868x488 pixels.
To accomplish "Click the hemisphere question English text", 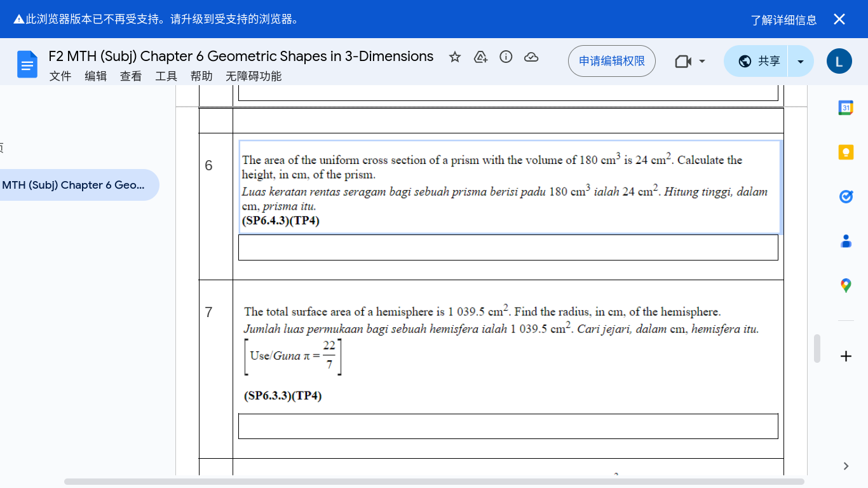I will point(482,311).
